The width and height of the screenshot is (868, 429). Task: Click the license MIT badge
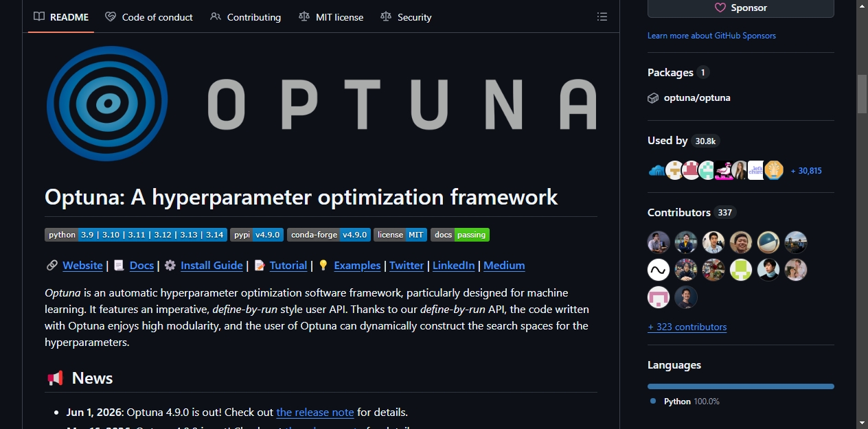pos(400,235)
